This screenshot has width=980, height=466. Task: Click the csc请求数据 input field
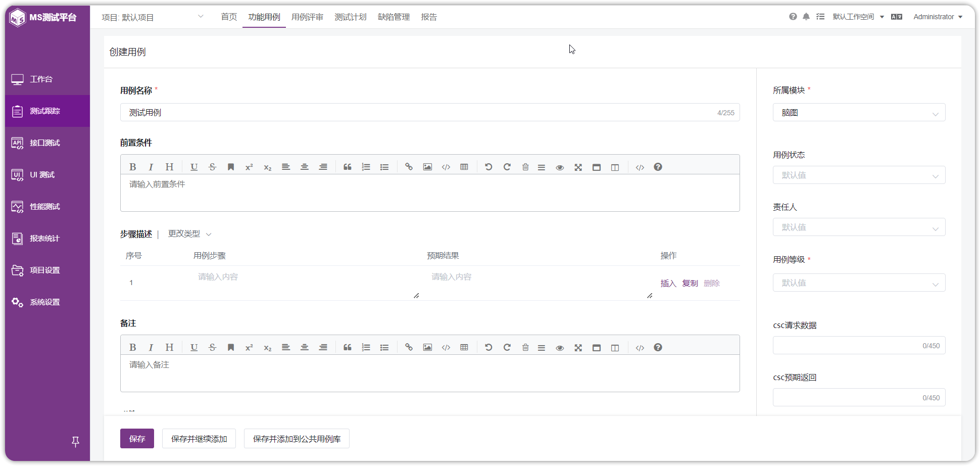pos(859,346)
